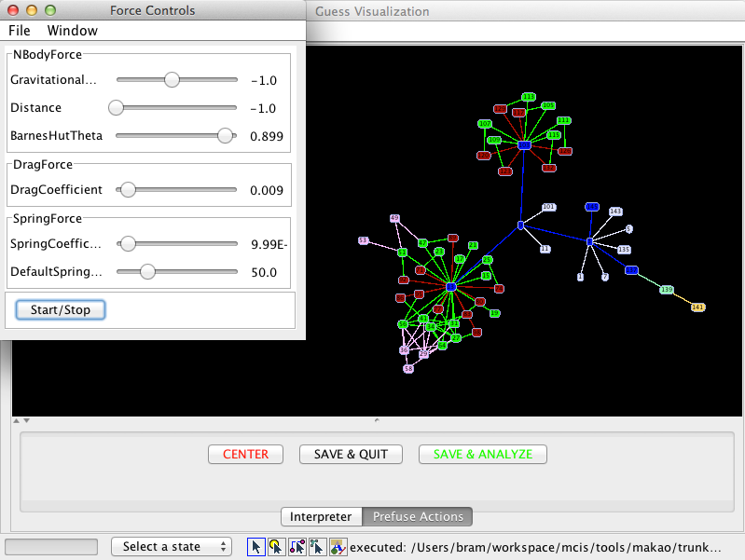Image resolution: width=745 pixels, height=560 pixels.
Task: Click the SAVE & QUIT button
Action: click(351, 454)
